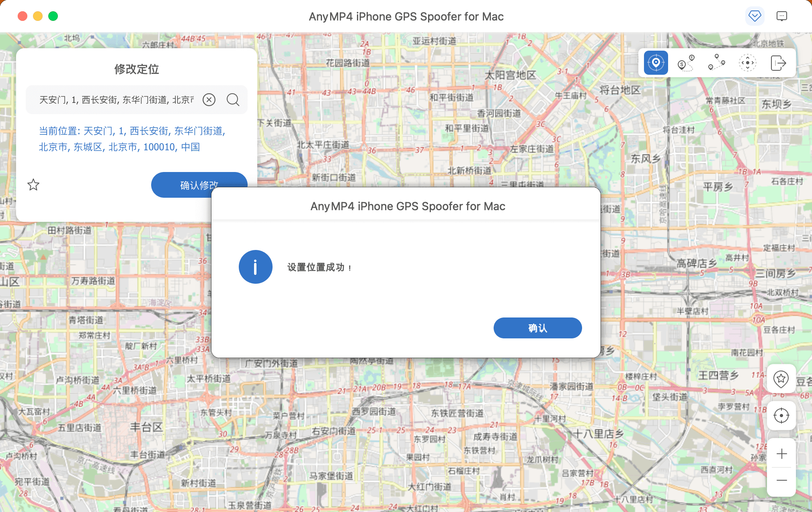812x512 pixels.
Task: Minimize the window with yellow button
Action: click(38, 16)
